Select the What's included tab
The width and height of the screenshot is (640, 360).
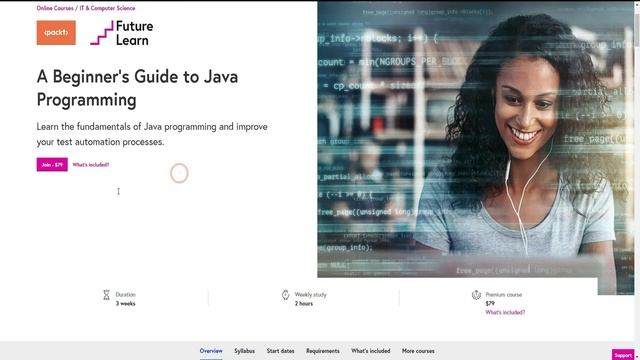371,351
